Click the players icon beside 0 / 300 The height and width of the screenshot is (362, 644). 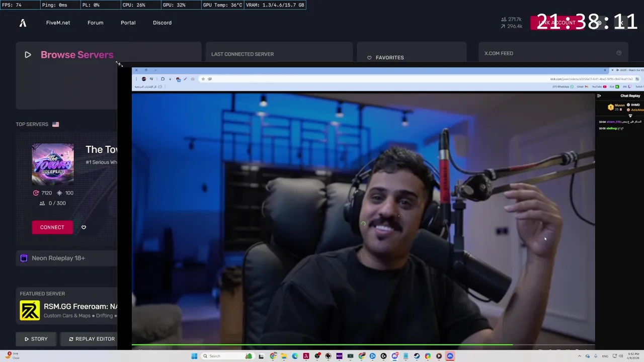42,203
